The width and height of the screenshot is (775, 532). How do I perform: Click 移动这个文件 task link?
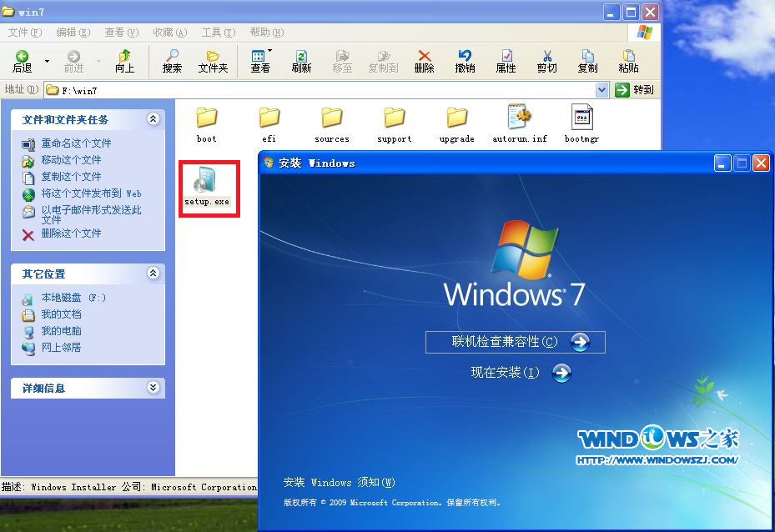pyautogui.click(x=71, y=160)
